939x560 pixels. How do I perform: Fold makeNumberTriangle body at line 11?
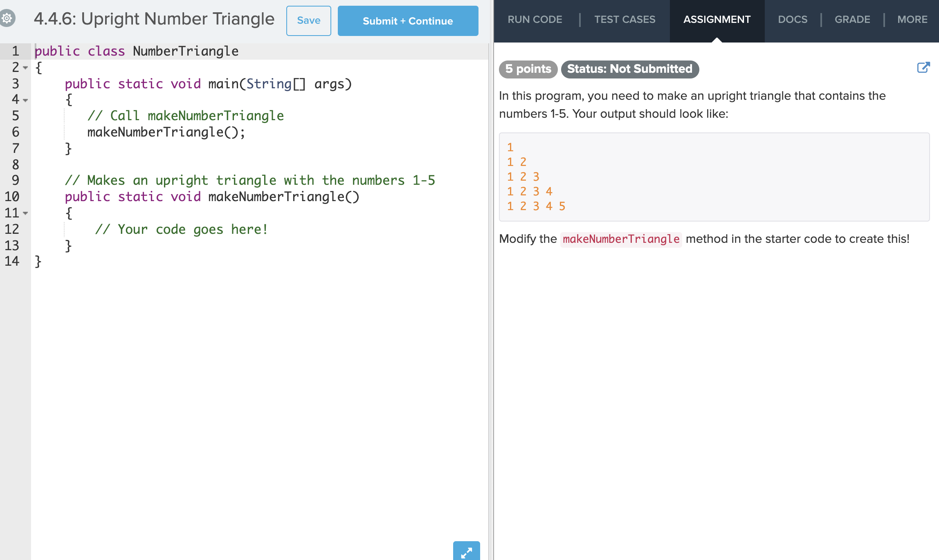pyautogui.click(x=25, y=213)
